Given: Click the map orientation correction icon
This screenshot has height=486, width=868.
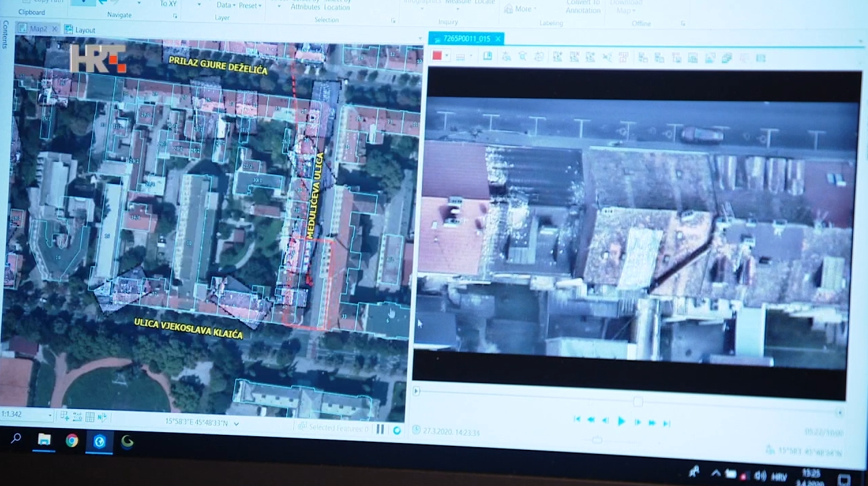Looking at the screenshot, I should point(102,417).
